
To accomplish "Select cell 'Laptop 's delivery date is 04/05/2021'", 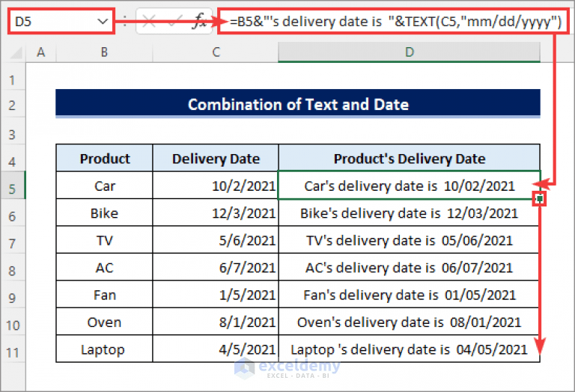I will coord(410,349).
